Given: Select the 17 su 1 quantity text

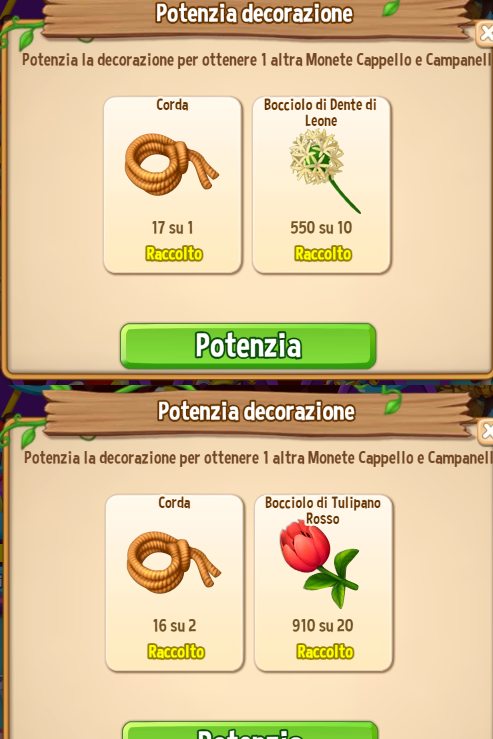Looking at the screenshot, I should coord(173,228).
